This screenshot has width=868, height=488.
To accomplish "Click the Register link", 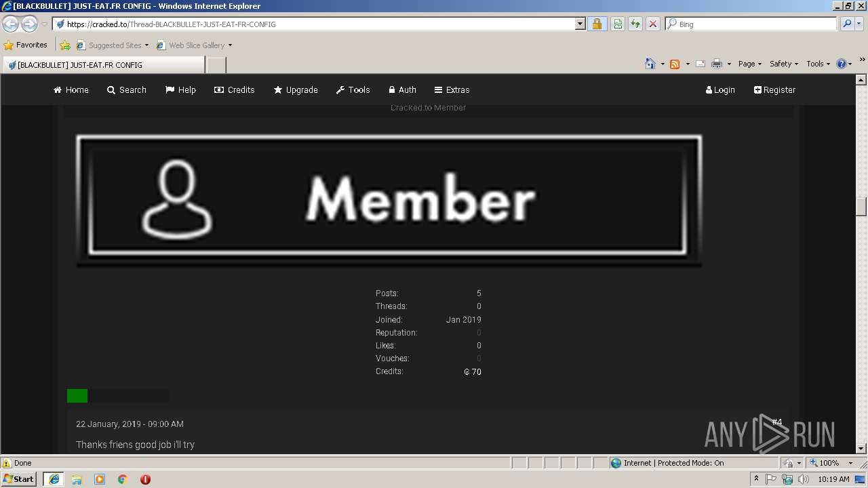I will (x=775, y=89).
